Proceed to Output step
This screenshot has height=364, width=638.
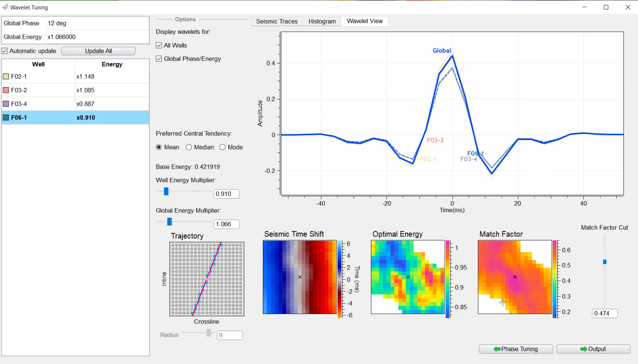[593, 349]
